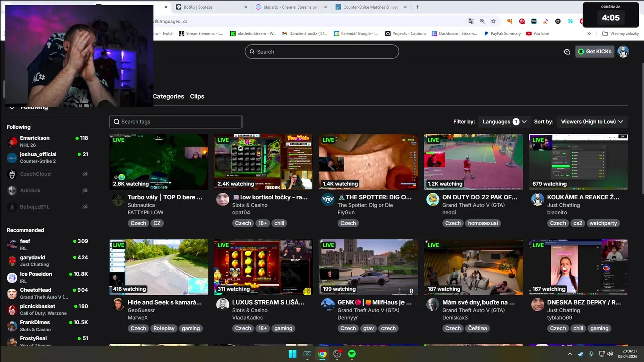Open the volume speaker icon in tray
The width and height of the screenshot is (644, 362).
(x=610, y=354)
